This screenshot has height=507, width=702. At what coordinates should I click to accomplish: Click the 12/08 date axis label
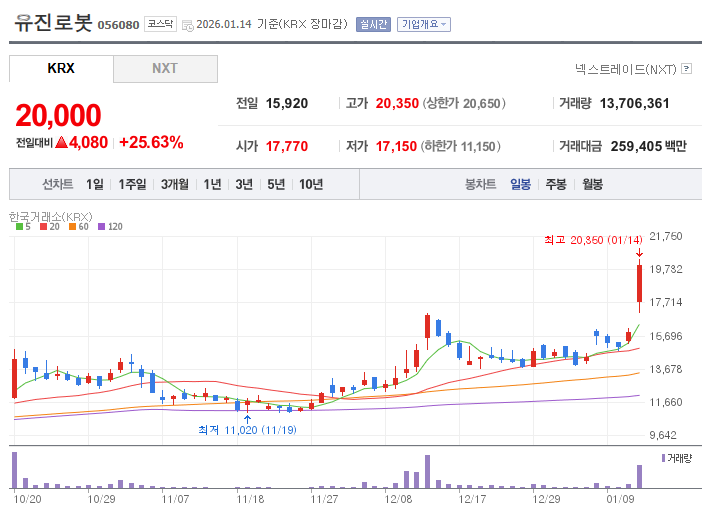tap(398, 499)
